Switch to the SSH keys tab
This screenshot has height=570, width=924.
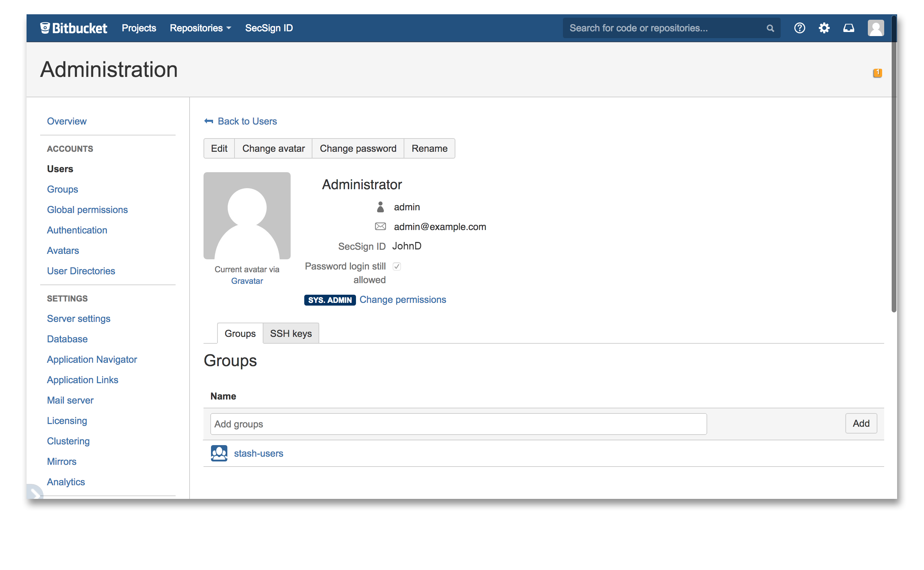[291, 333]
